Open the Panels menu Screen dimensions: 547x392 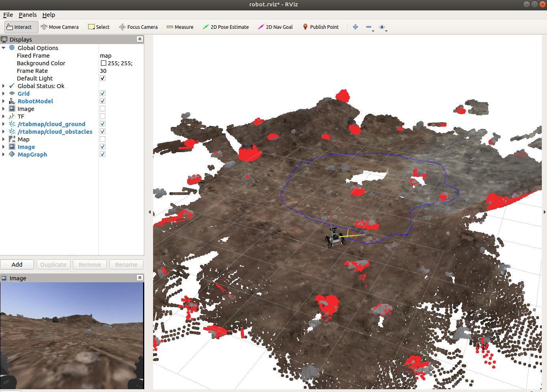click(x=28, y=15)
